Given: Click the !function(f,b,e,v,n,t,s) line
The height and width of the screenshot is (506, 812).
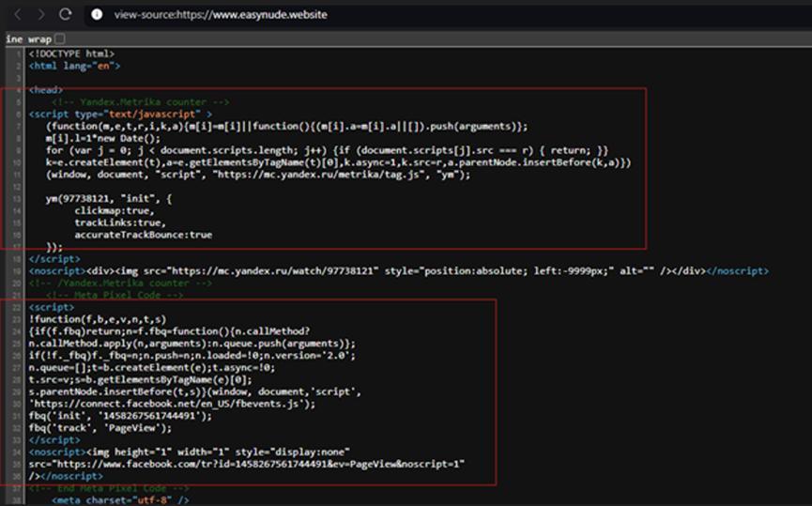Looking at the screenshot, I should pyautogui.click(x=98, y=319).
